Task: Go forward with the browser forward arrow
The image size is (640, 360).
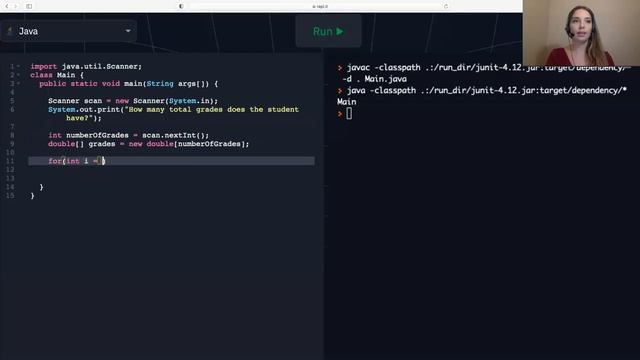Action: click(16, 6)
